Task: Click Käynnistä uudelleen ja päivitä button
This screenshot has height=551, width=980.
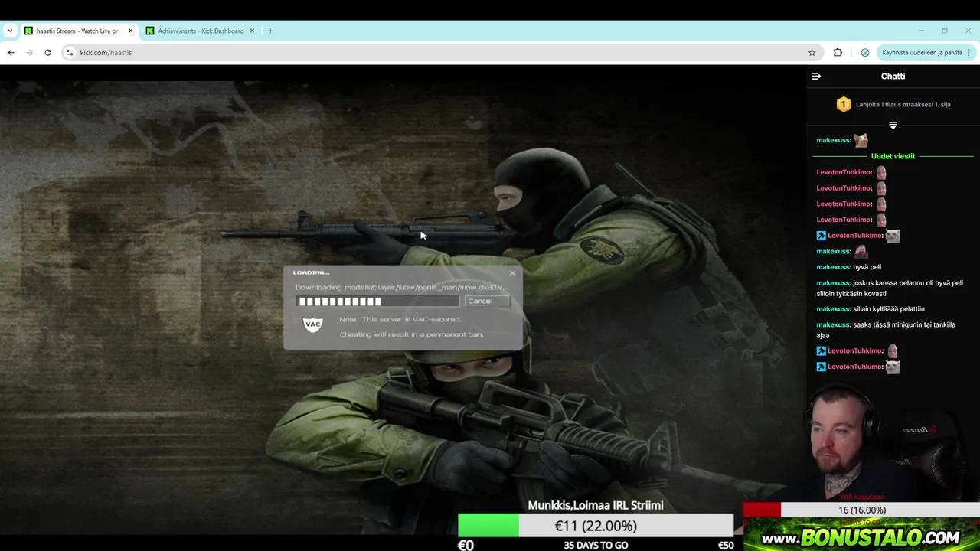Action: click(x=922, y=52)
